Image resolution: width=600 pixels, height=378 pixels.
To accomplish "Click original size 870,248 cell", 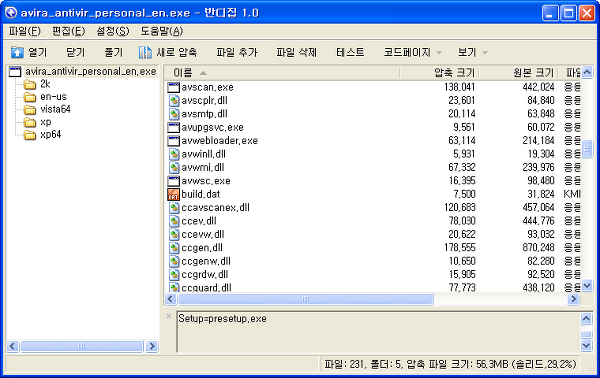I will click(538, 248).
